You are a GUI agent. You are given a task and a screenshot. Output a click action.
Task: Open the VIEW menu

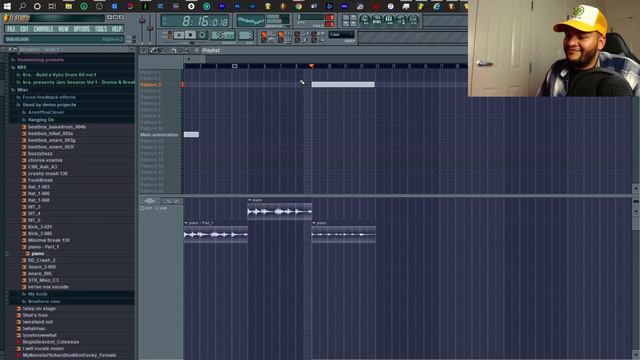click(63, 29)
